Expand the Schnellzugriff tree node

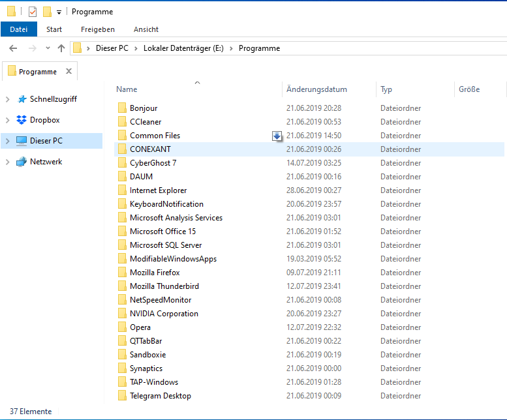[7, 99]
